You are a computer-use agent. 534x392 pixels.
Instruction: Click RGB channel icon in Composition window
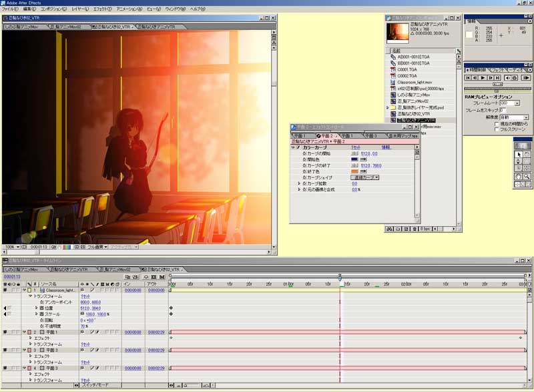pos(67,247)
